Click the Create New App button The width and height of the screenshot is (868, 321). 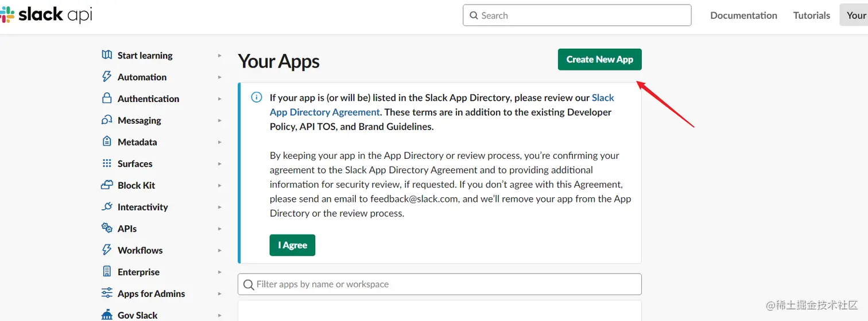[x=599, y=60]
